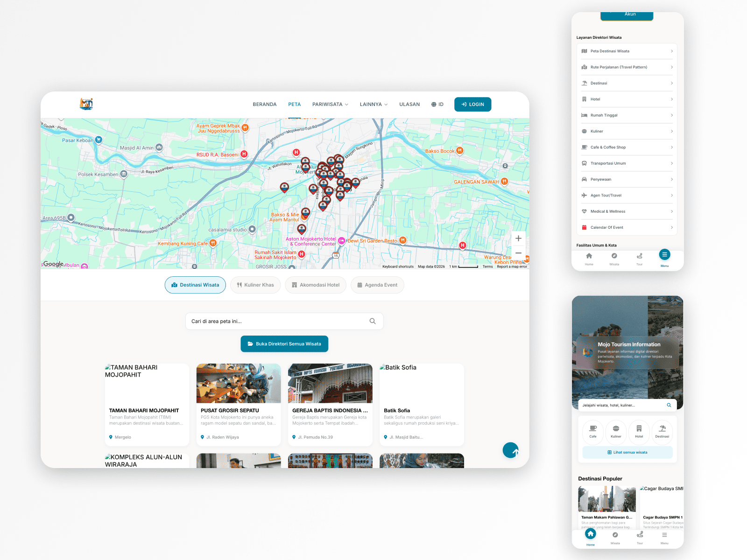This screenshot has height=560, width=747.
Task: Click the LOGIN button
Action: (x=472, y=105)
